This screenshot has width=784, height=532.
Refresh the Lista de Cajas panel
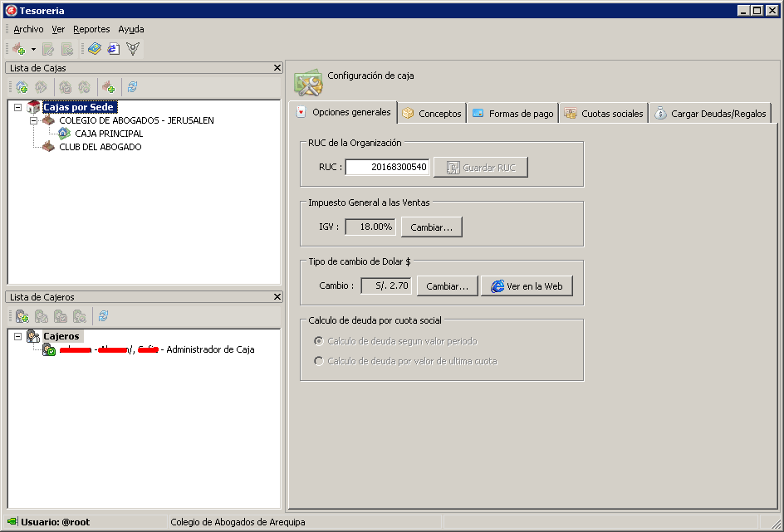133,87
